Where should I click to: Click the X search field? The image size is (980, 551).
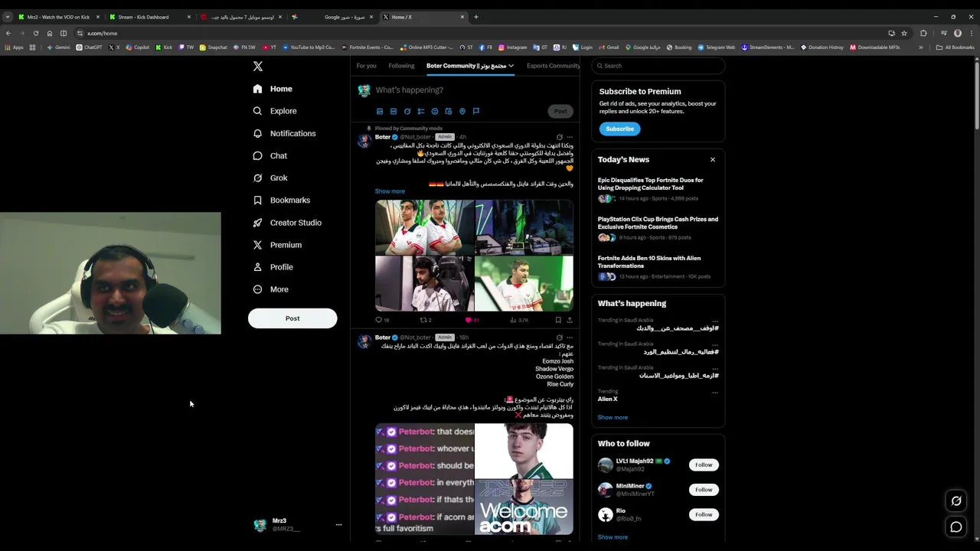[658, 66]
